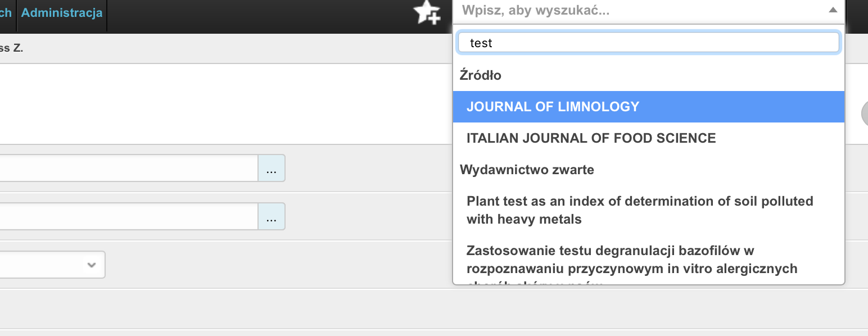Click the 'ss Z.' header text

click(x=12, y=48)
